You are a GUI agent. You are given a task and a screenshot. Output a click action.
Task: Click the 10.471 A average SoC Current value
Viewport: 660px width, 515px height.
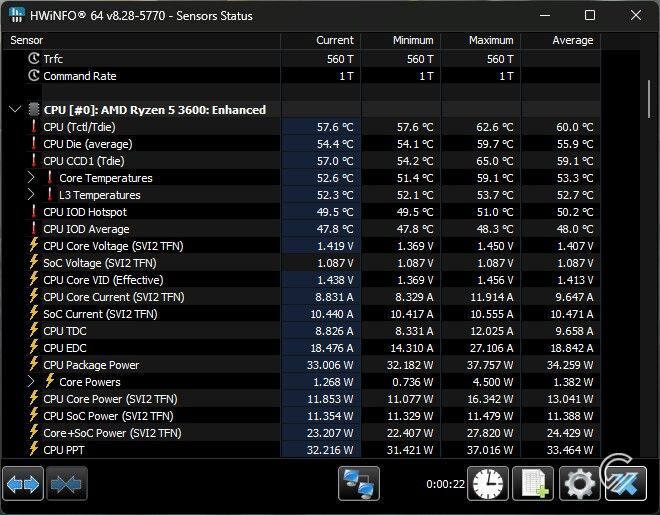coord(572,314)
